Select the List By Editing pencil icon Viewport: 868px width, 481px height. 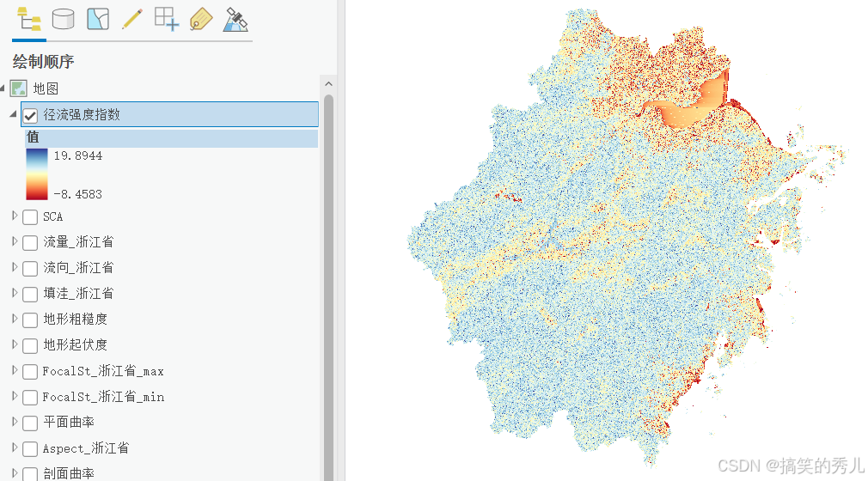pyautogui.click(x=131, y=20)
